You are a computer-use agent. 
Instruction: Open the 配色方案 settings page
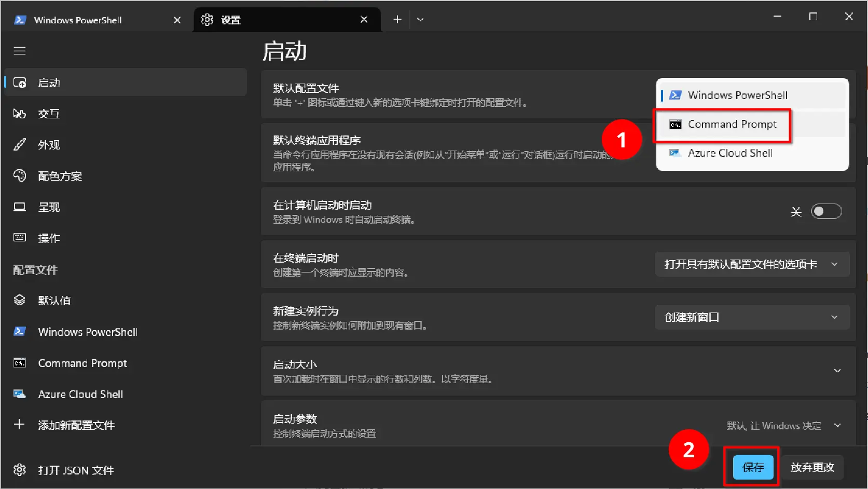(126, 176)
